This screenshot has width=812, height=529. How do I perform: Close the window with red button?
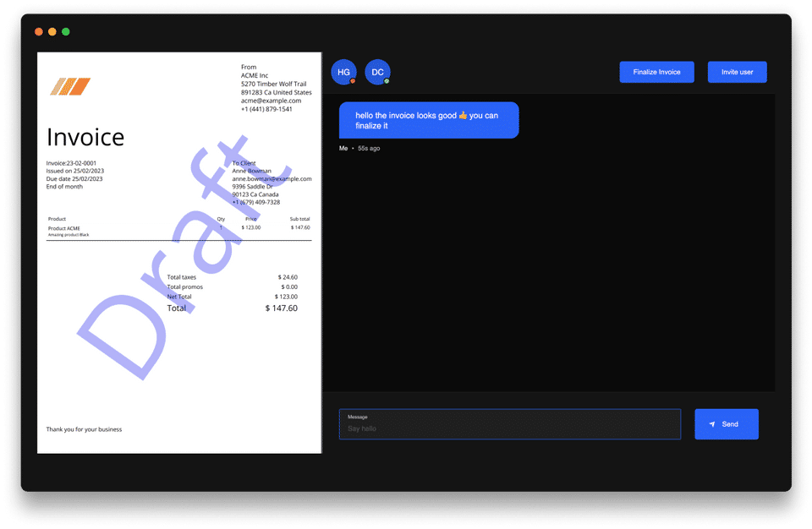point(39,31)
